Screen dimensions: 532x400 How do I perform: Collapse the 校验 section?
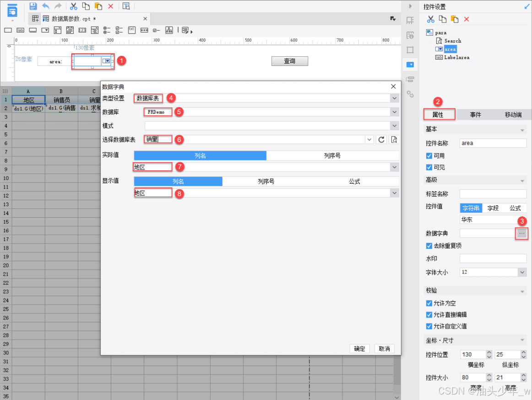point(522,291)
